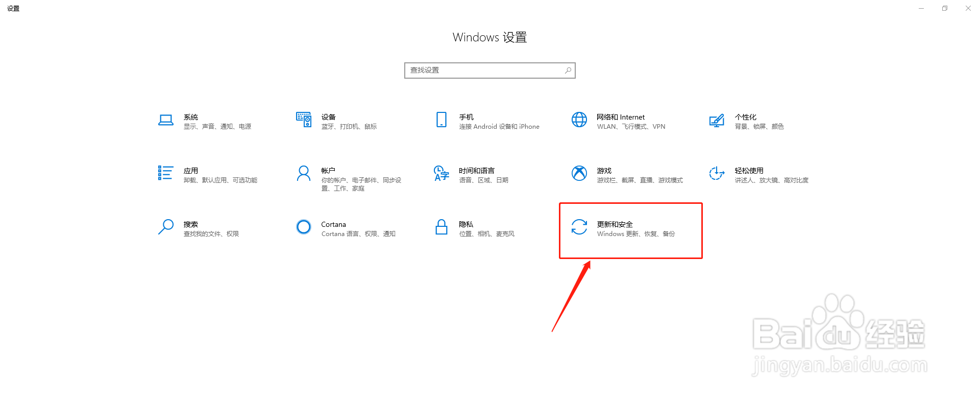
Task: Open the 更新和安全 refresh arrows icon
Action: click(x=579, y=227)
